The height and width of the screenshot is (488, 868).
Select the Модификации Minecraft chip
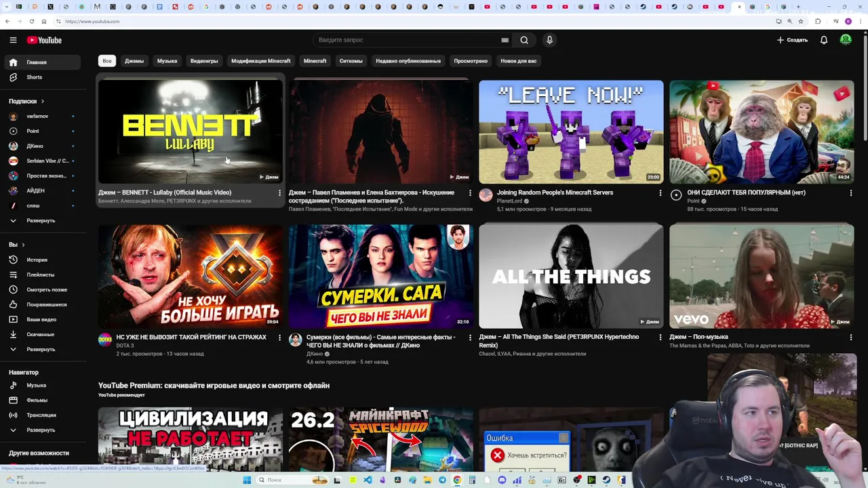pyautogui.click(x=260, y=61)
